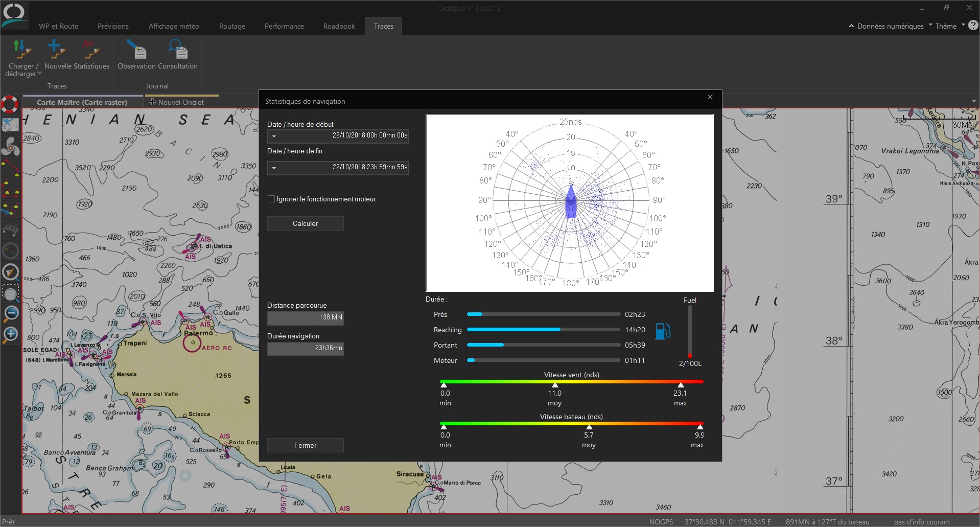Open the chart map icon in sidebar
Image resolution: width=980 pixels, height=527 pixels.
pos(10,125)
